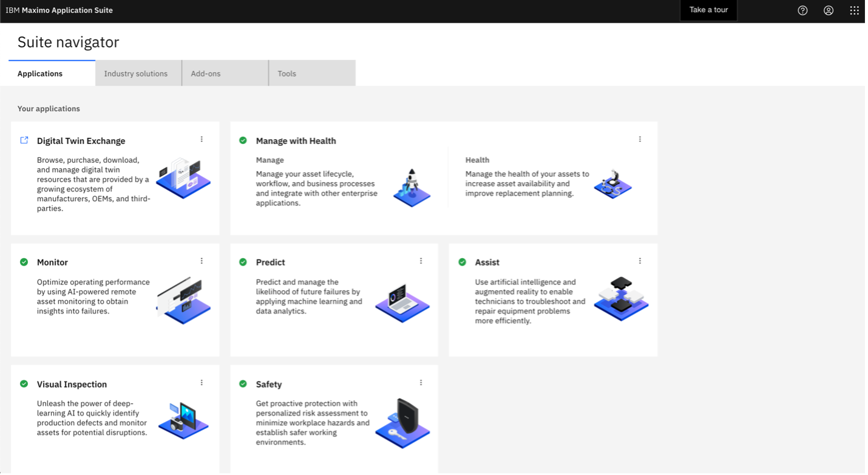Viewport: 868px width, 475px height.
Task: Click the Manage sub-heading in Manage with Health
Action: pos(270,160)
